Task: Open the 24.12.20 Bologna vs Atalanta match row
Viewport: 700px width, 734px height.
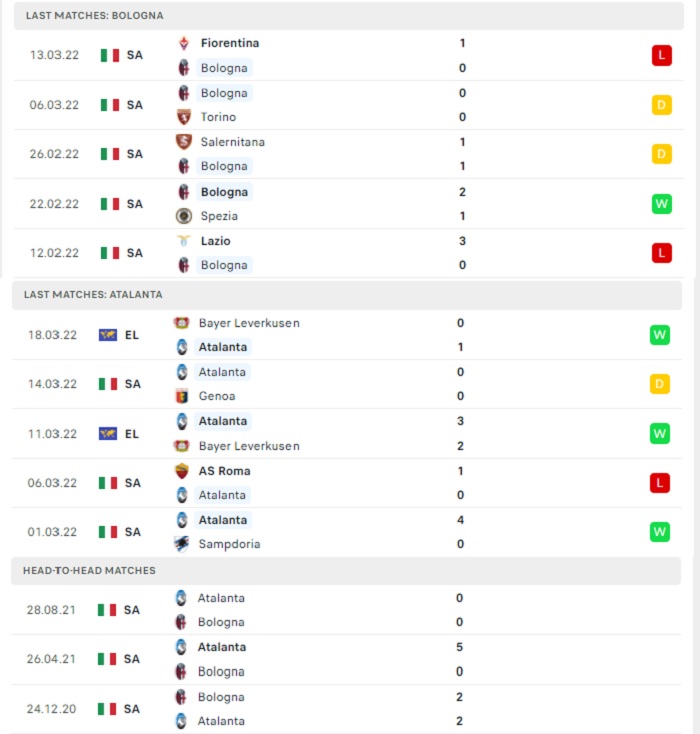Action: pos(346,709)
